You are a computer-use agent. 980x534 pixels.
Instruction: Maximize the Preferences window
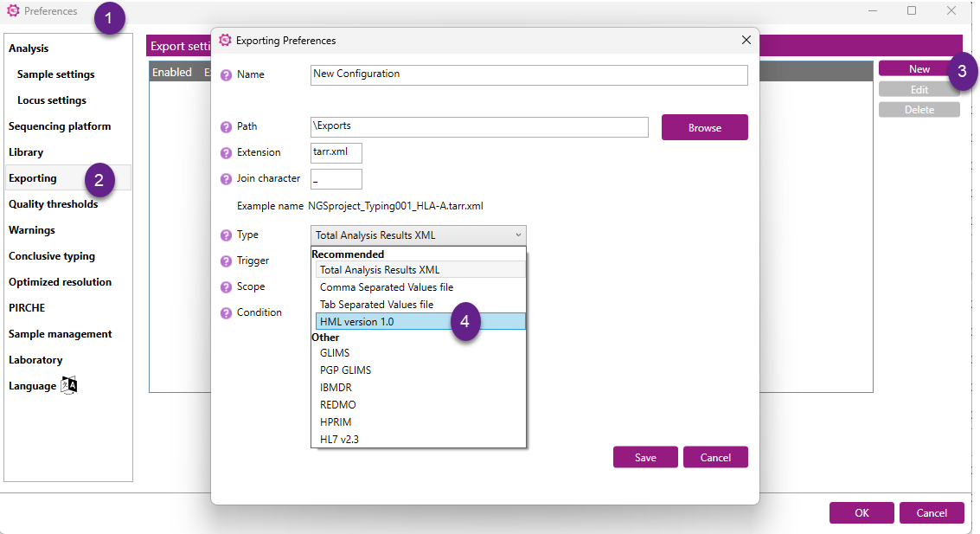pyautogui.click(x=912, y=10)
